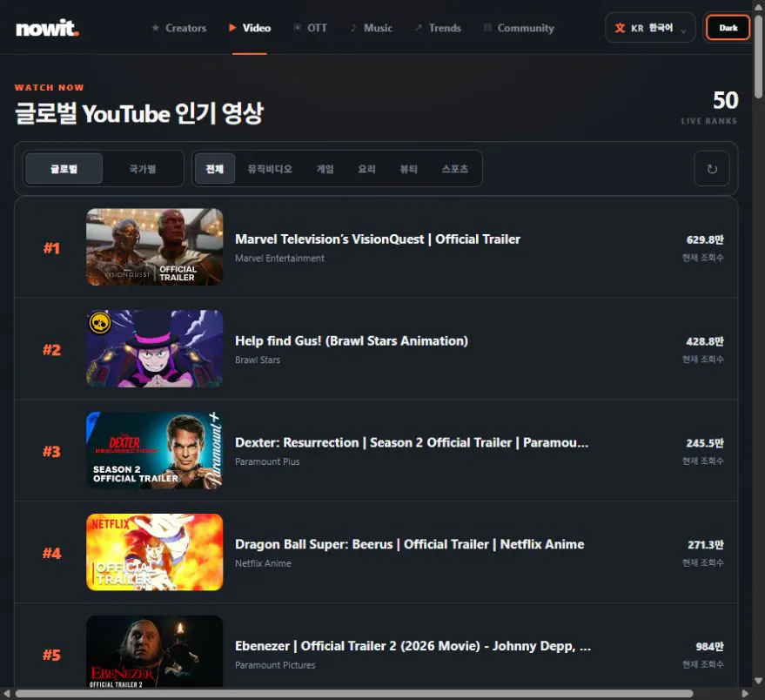Image resolution: width=765 pixels, height=700 pixels.
Task: Go to the OTT nav item
Action: [x=311, y=29]
